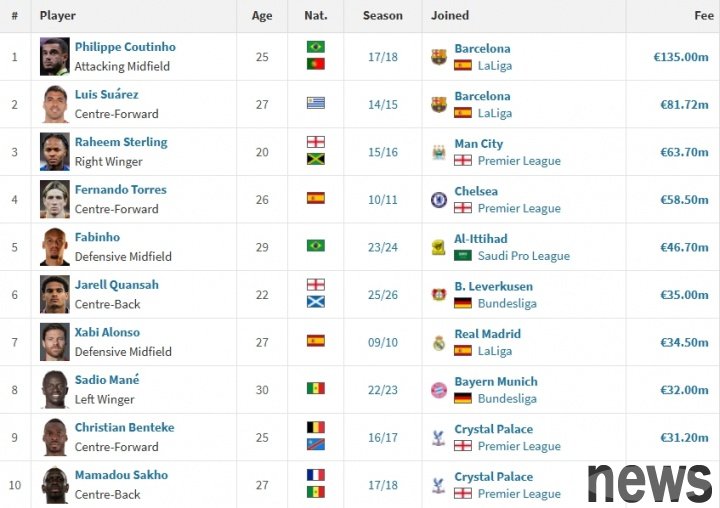
Task: Click the Real Madrid crest icon
Action: click(x=439, y=343)
